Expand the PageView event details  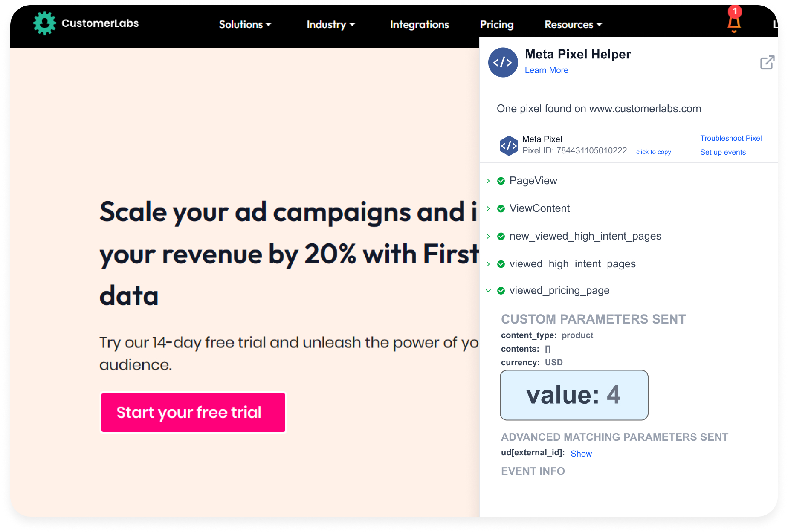[488, 181]
